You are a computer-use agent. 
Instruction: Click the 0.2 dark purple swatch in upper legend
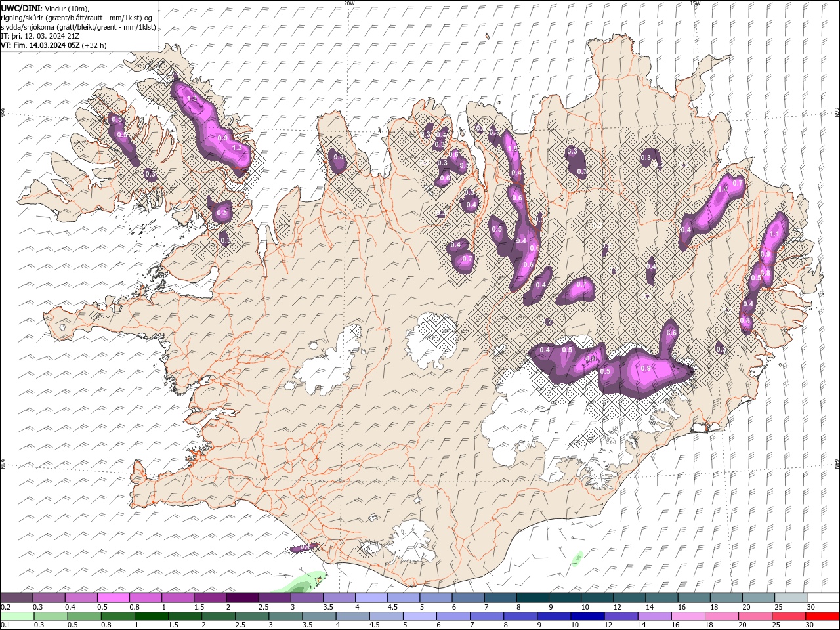[x=16, y=598]
